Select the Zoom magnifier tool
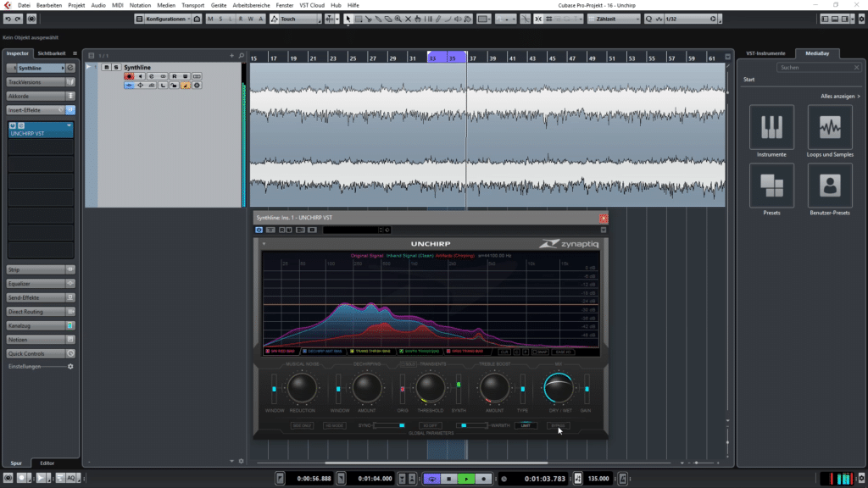Image resolution: width=868 pixels, height=488 pixels. click(398, 19)
